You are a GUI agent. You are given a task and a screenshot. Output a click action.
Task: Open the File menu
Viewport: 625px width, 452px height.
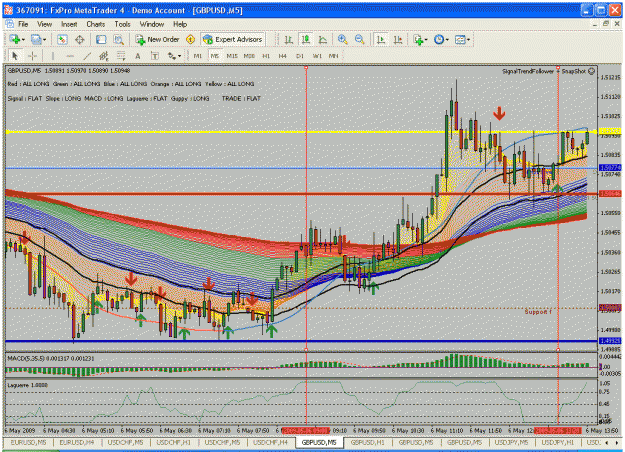(23, 24)
